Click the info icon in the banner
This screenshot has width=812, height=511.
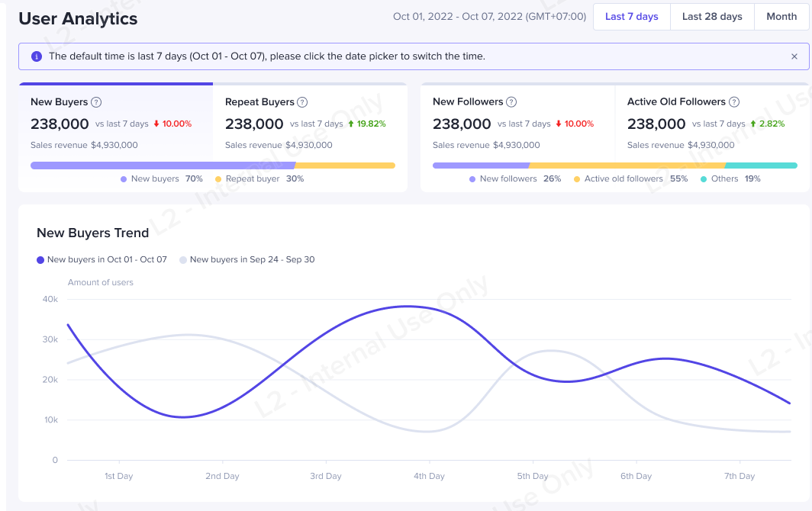click(37, 56)
